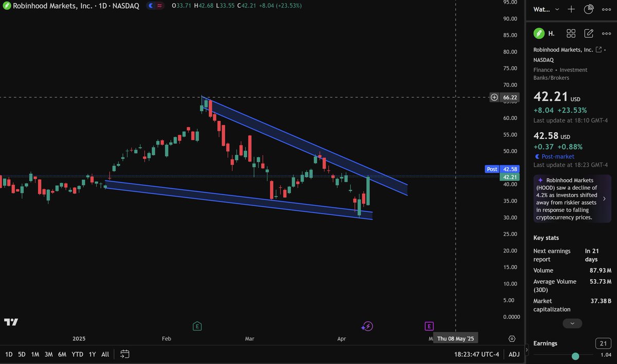Click the Key stats heading
The width and height of the screenshot is (617, 364).
pos(546,238)
